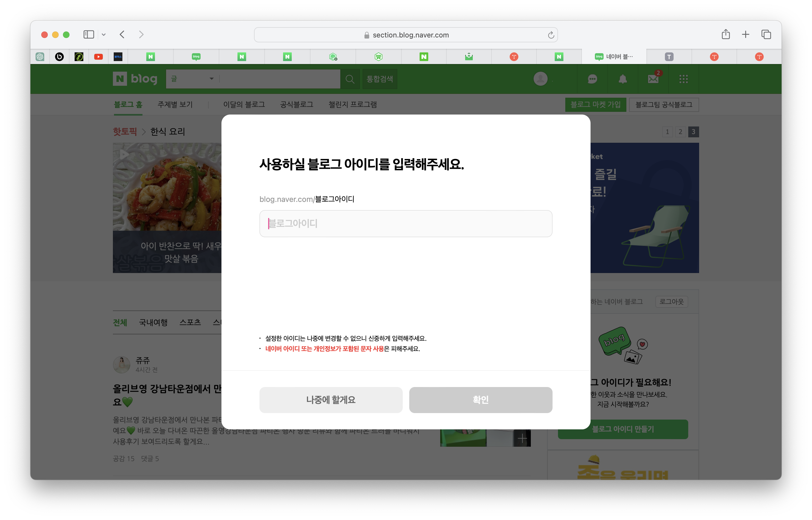Toggle the Safari sidebar

(88, 34)
